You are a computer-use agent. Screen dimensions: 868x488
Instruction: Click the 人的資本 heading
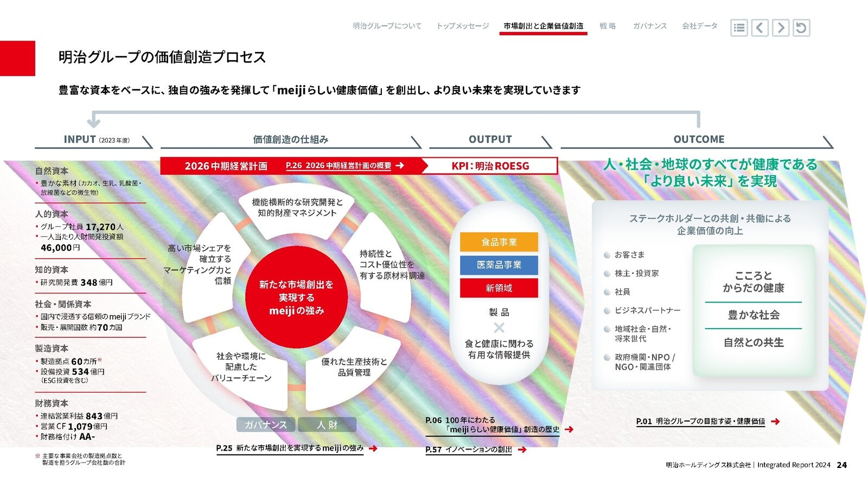pos(52,214)
